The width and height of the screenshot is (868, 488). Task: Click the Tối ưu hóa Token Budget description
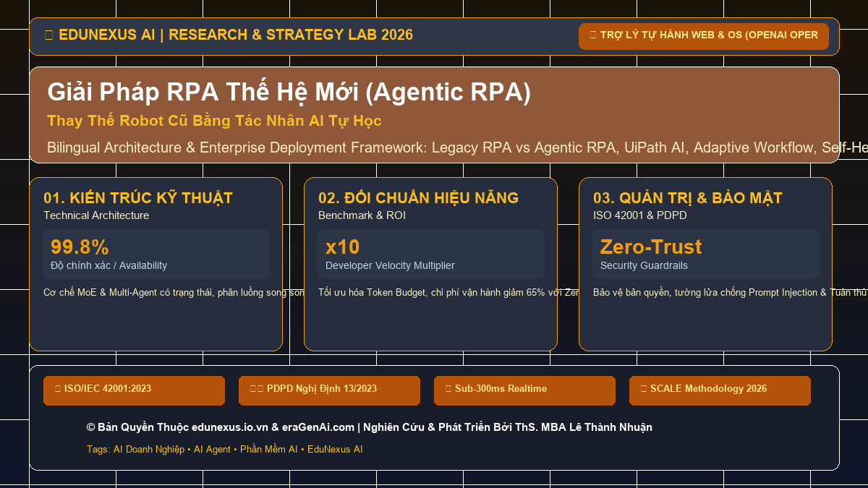pos(448,293)
